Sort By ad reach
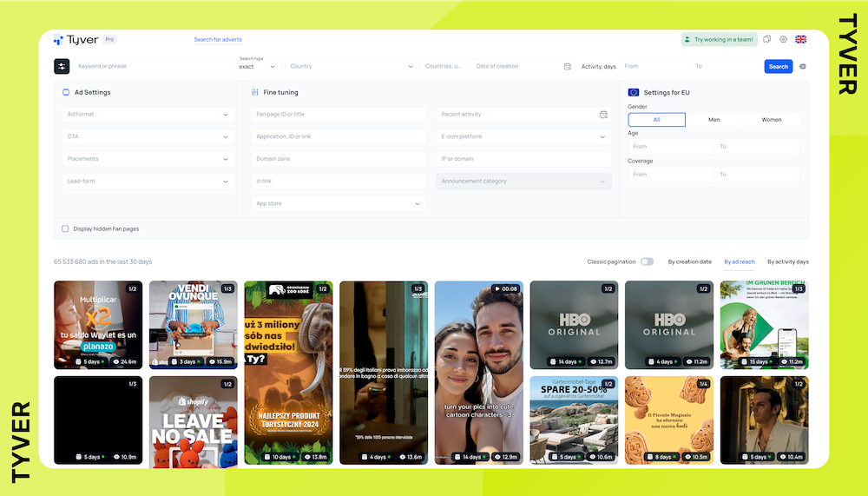Viewport: 868px width, 496px height. pyautogui.click(x=740, y=261)
